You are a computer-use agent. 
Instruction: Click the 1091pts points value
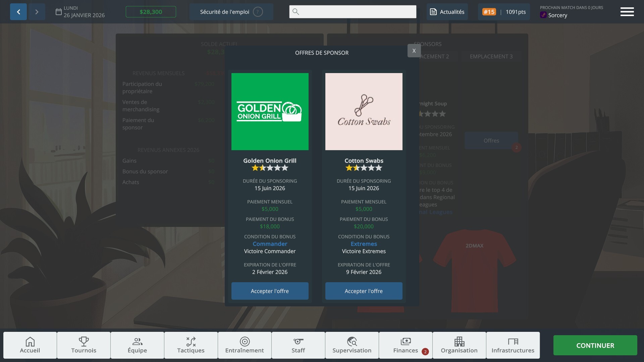point(516,12)
